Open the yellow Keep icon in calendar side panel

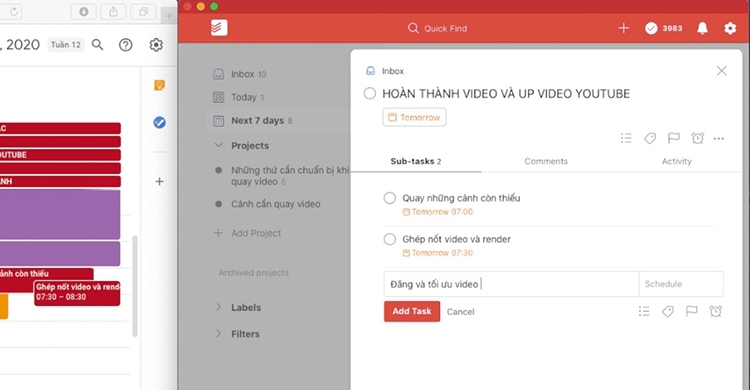159,85
